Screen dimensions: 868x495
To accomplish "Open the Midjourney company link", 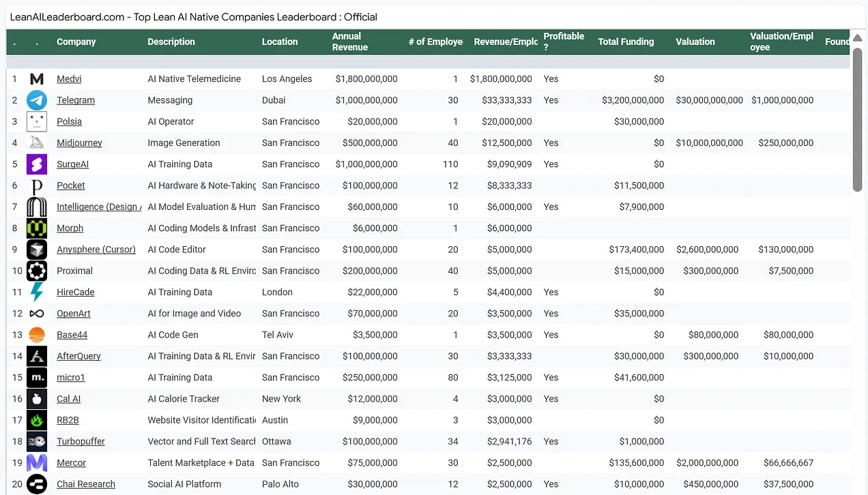I will click(x=79, y=142).
